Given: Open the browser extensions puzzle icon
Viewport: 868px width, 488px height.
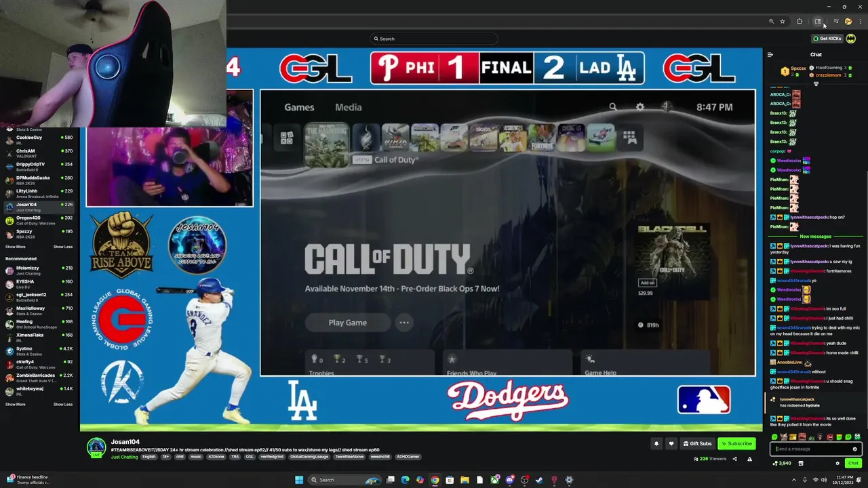Looking at the screenshot, I should point(800,22).
